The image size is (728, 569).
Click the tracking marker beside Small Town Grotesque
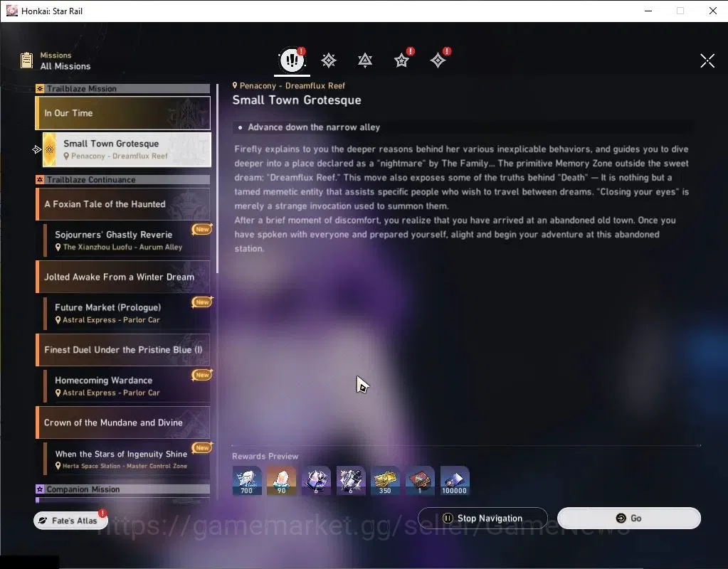click(x=37, y=149)
